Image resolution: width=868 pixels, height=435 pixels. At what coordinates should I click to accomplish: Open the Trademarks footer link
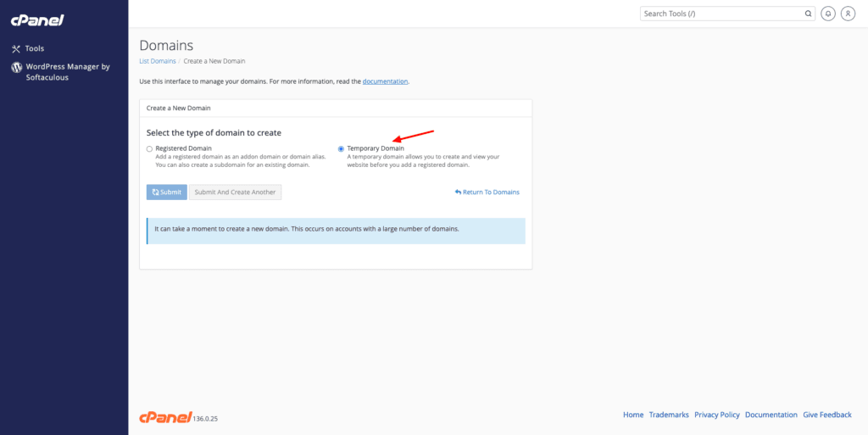[669, 415]
